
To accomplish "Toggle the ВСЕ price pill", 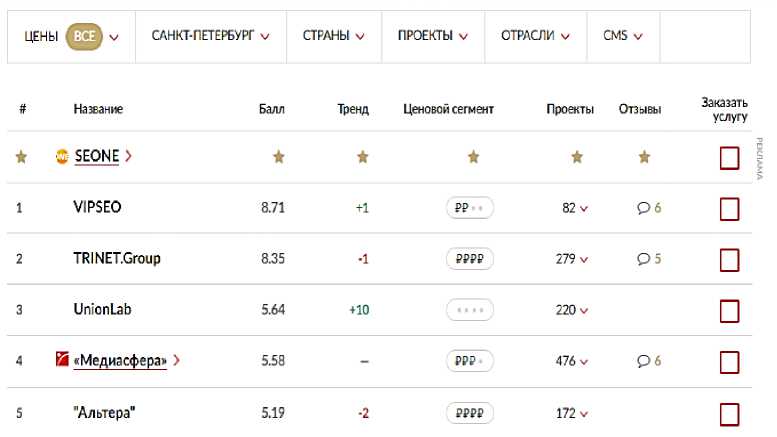I will (84, 36).
